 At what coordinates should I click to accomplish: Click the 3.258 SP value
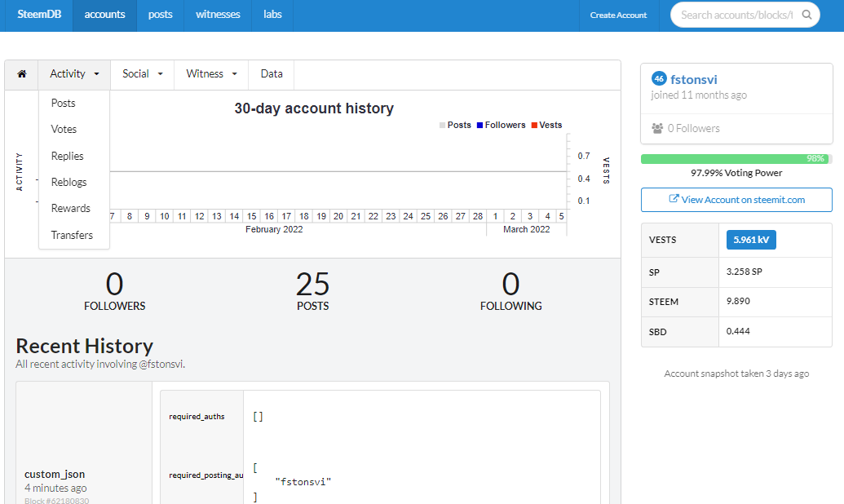click(x=744, y=272)
